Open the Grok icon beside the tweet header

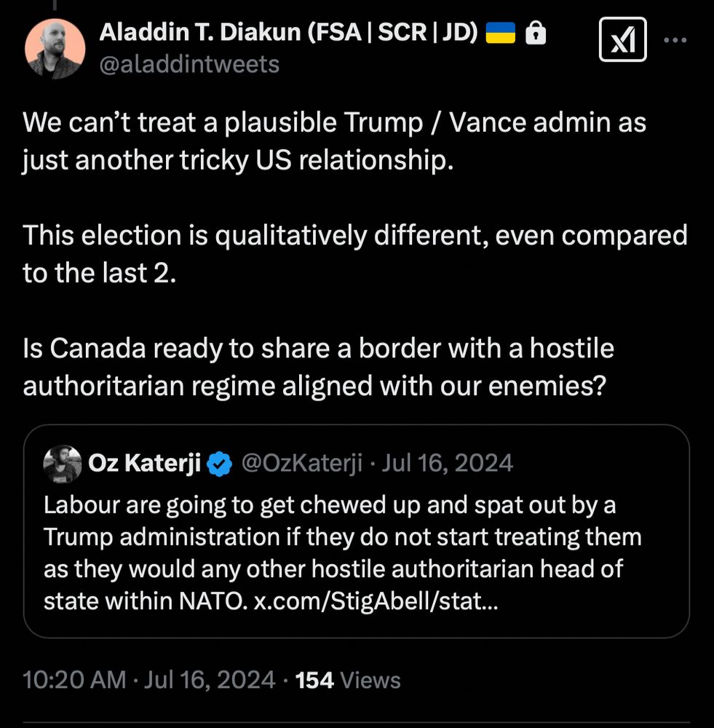[622, 39]
